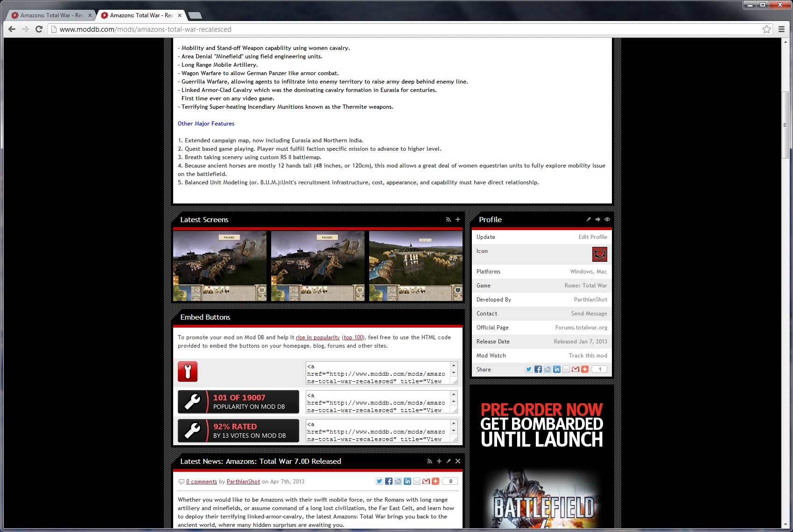Share news post on Twitter
The height and width of the screenshot is (532, 793).
point(379,481)
